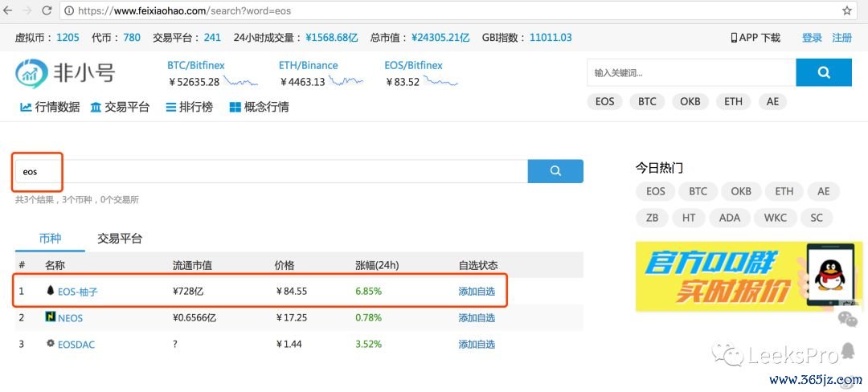Click the header keyword search field

691,72
